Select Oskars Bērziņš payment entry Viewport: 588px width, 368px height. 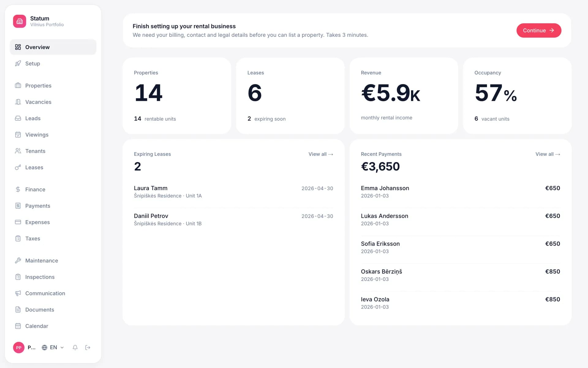pos(460,275)
